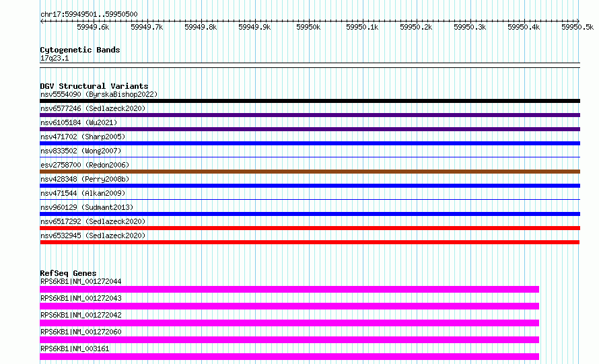Click the thin blue nsv471544 line
The height and width of the screenshot is (364, 599).
pyautogui.click(x=310, y=199)
